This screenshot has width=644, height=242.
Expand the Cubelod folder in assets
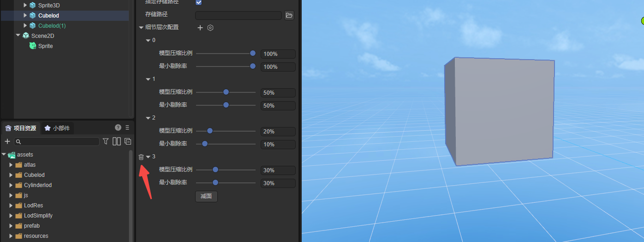[11, 175]
